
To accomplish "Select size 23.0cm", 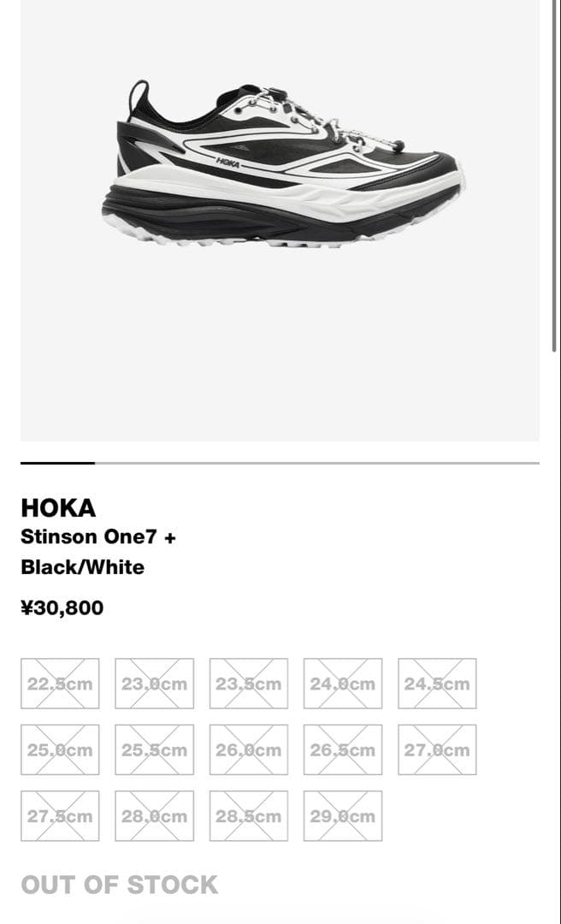I will (x=153, y=684).
